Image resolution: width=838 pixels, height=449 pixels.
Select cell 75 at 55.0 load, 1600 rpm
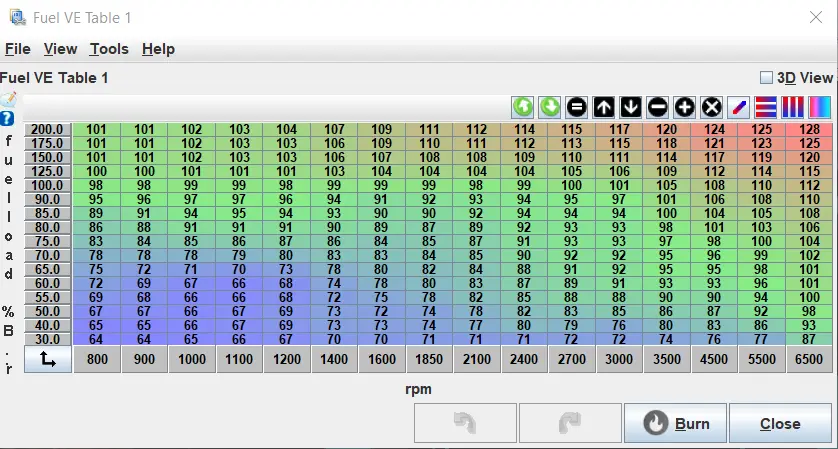(x=382, y=297)
